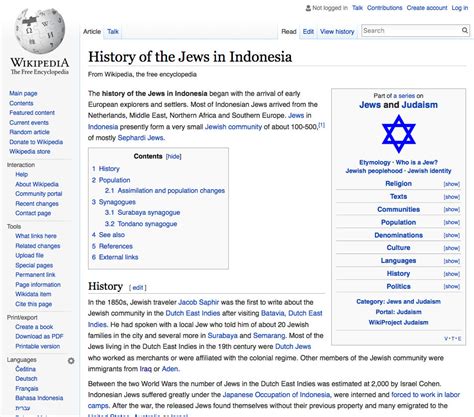The height and width of the screenshot is (417, 474).
Task: Click Donate to Wikipedia link
Action: click(x=36, y=142)
